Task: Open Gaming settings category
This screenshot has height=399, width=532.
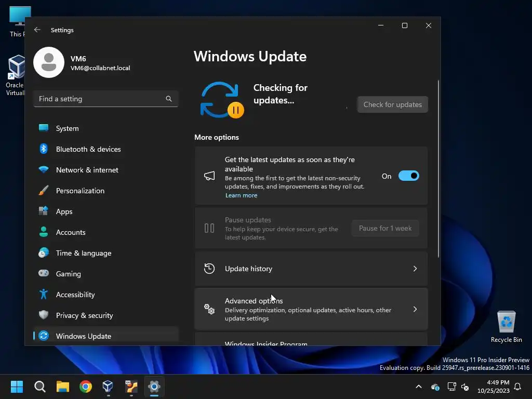Action: point(105,274)
